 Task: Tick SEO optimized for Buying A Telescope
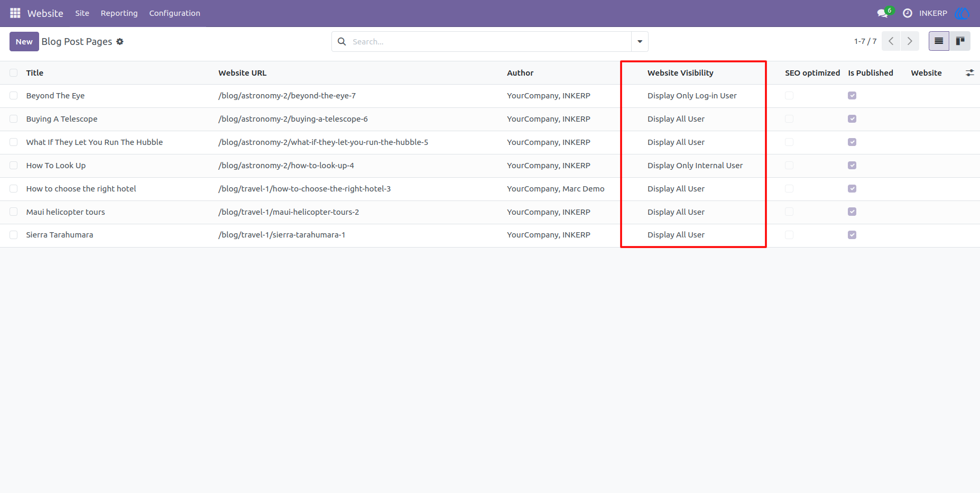(x=789, y=119)
